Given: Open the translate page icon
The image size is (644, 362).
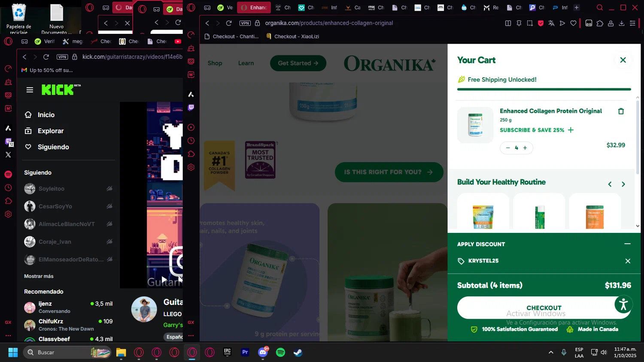Looking at the screenshot, I should point(551,23).
